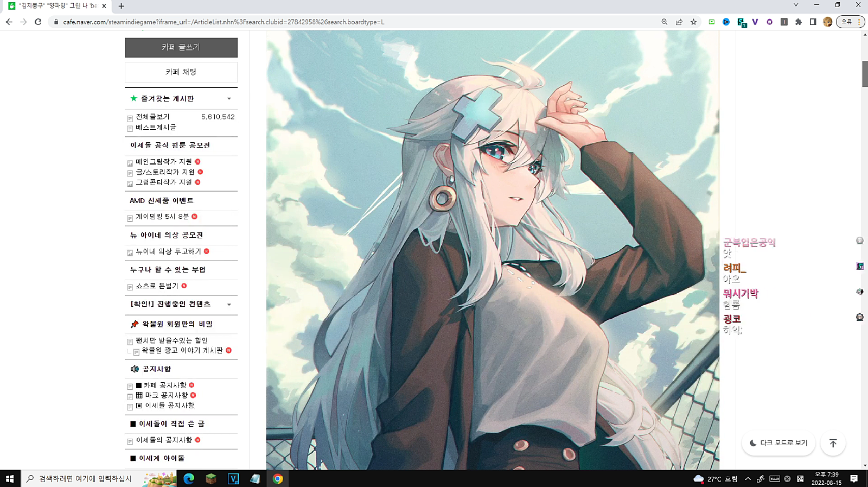
Task: Open the notepad-like taskbar app
Action: 255,478
